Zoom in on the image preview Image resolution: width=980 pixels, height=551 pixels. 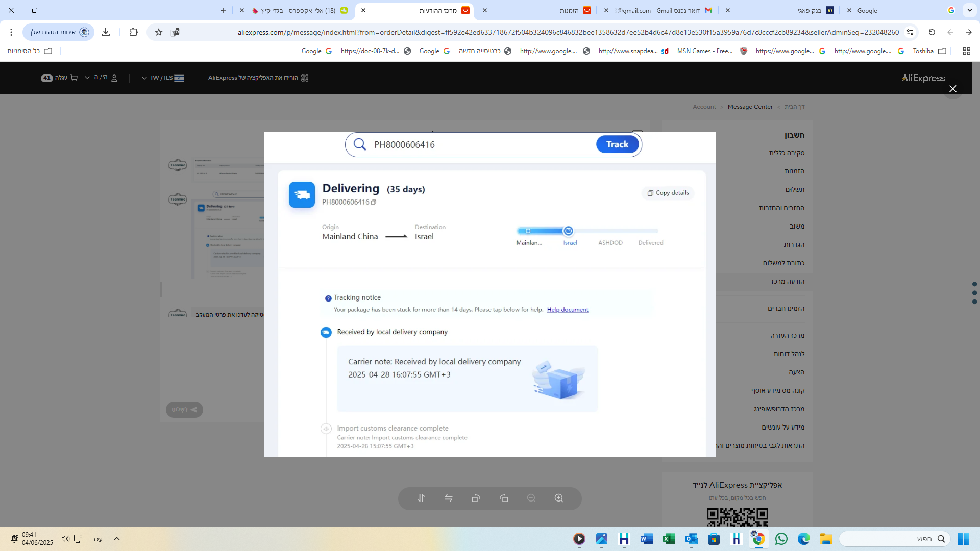click(559, 498)
